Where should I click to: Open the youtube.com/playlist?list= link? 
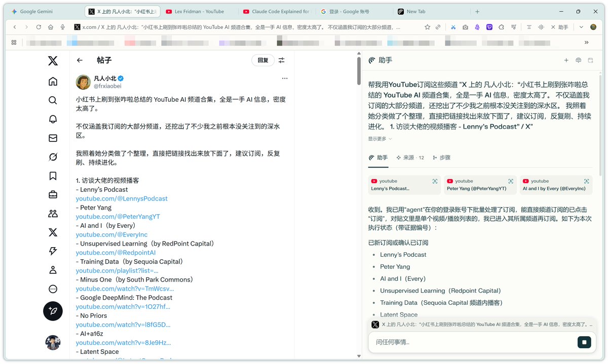(x=117, y=271)
